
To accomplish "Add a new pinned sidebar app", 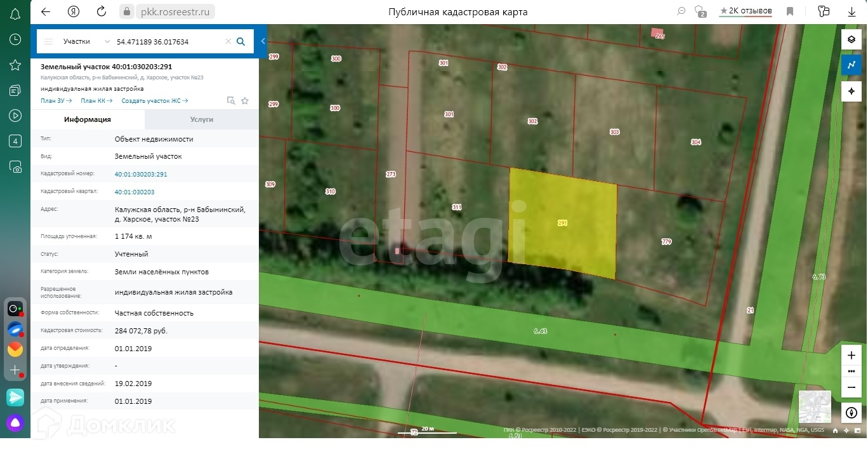I will [15, 370].
